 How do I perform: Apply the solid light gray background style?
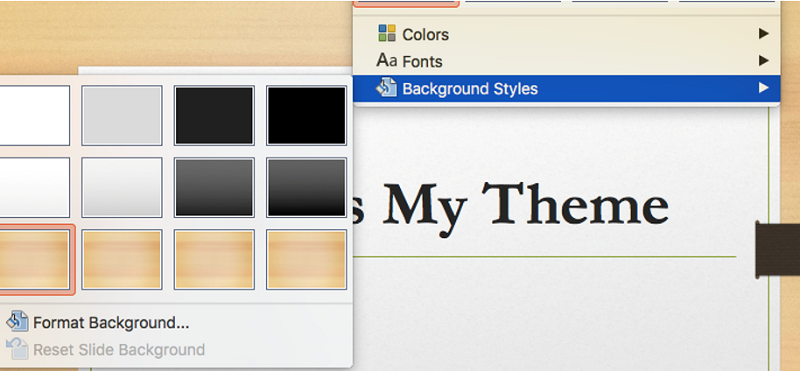point(122,115)
